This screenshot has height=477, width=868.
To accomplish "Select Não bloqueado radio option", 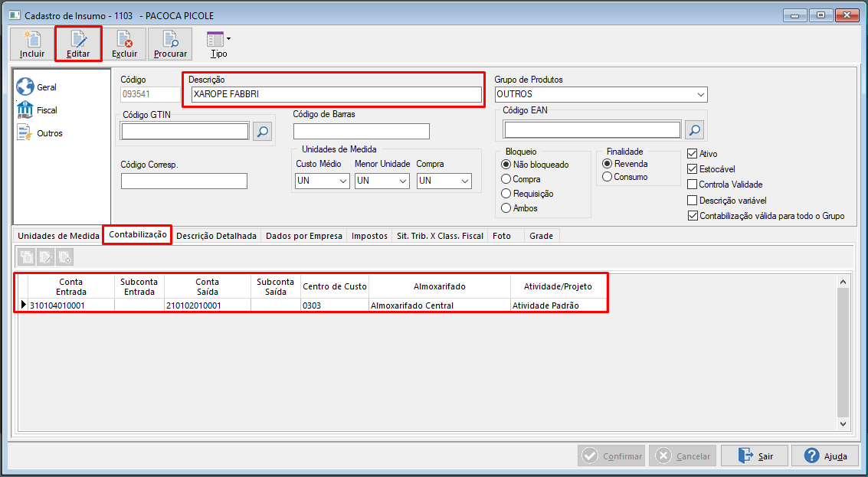I will click(x=534, y=165).
